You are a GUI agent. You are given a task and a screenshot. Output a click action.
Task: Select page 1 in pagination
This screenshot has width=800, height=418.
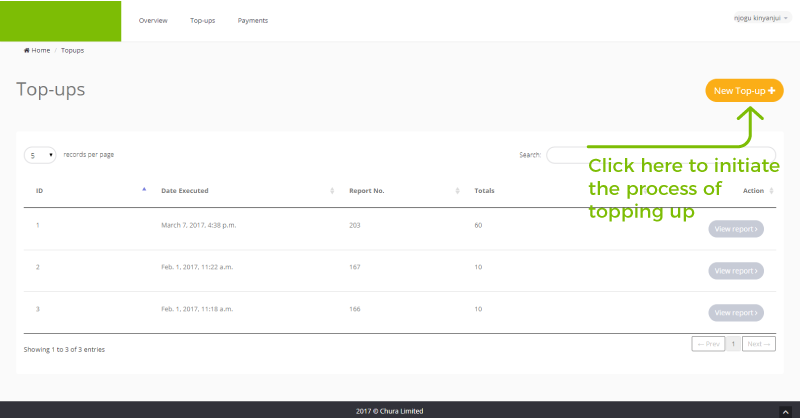[x=733, y=344]
